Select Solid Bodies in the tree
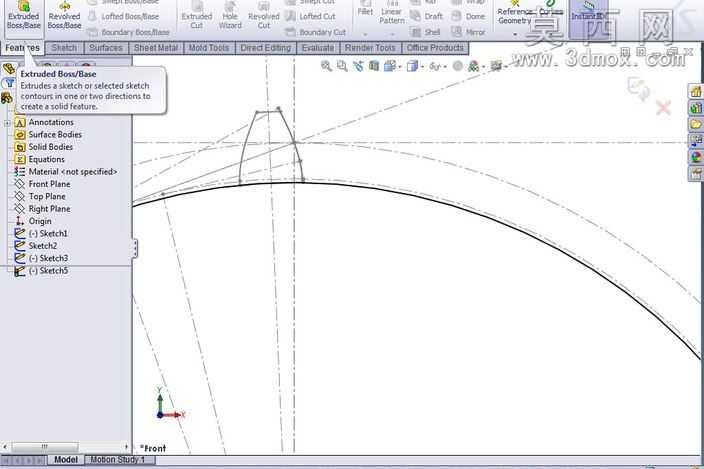704x469 pixels. (x=50, y=147)
